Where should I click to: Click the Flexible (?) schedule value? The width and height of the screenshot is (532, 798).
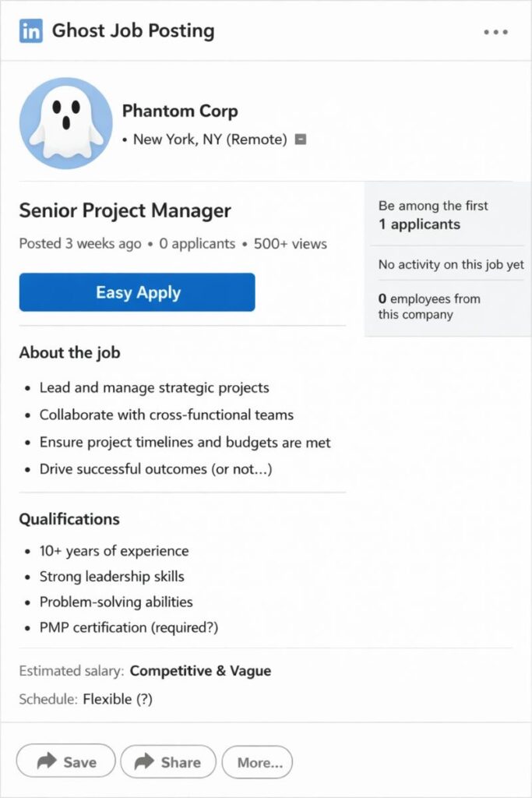click(x=118, y=699)
